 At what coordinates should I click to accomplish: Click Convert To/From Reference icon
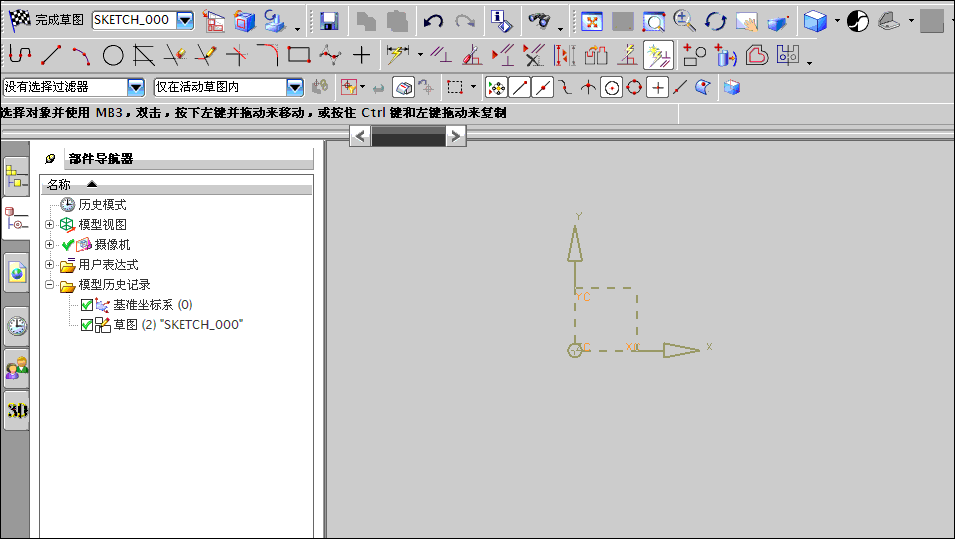click(x=596, y=55)
